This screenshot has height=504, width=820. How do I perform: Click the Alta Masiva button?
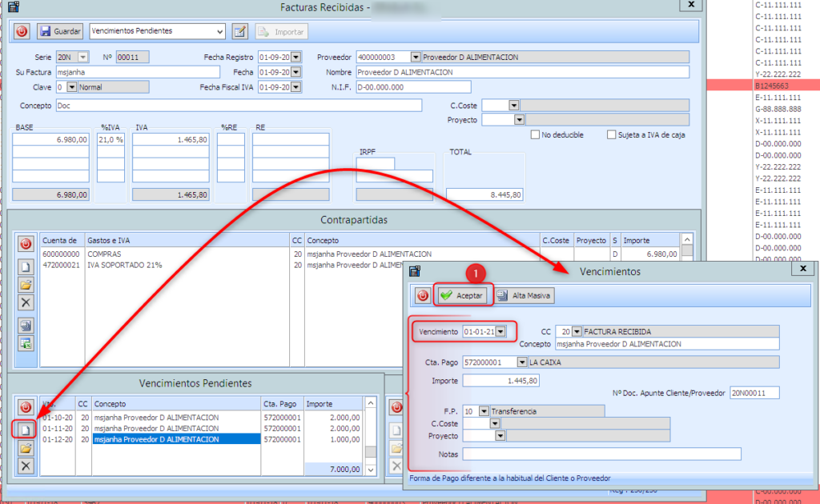[525, 296]
